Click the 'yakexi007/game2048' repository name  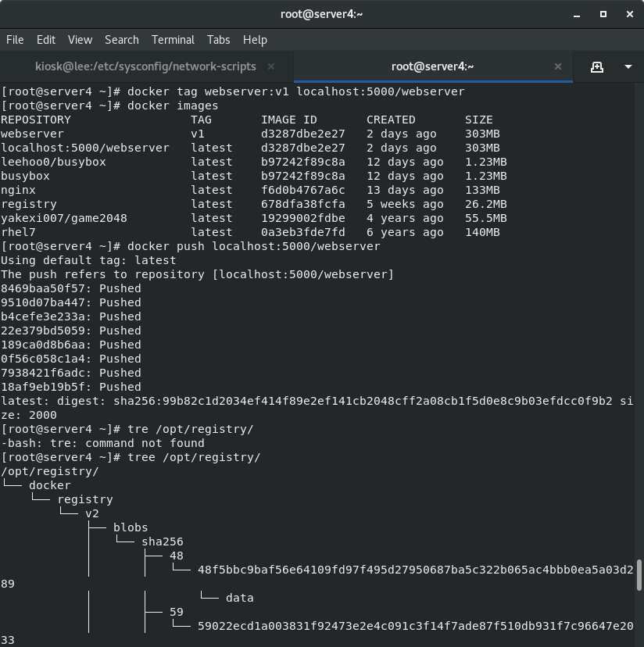[x=64, y=218]
